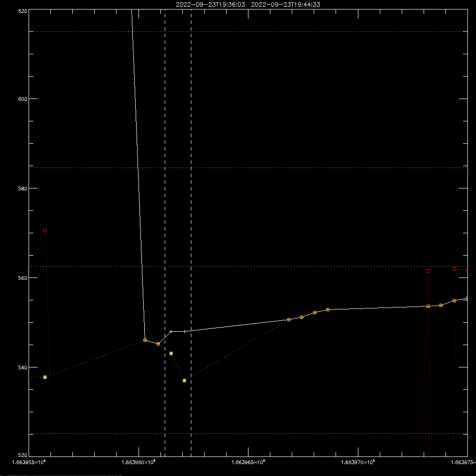
Task: Click the second vertical dashed marker line
Action: [x=191, y=233]
